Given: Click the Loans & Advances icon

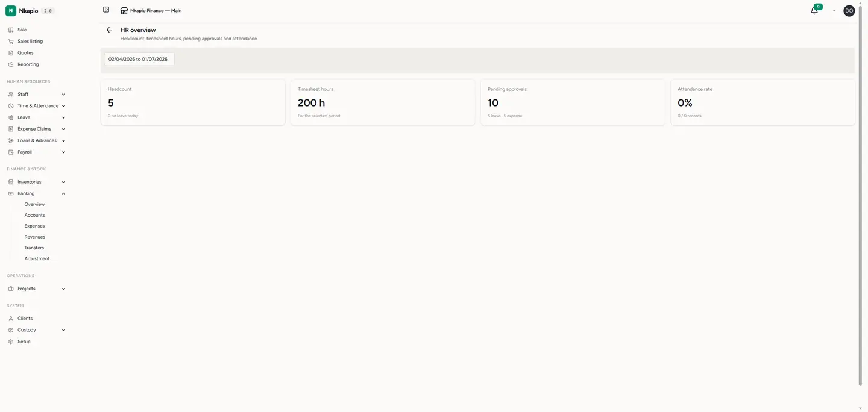Looking at the screenshot, I should coord(11,140).
